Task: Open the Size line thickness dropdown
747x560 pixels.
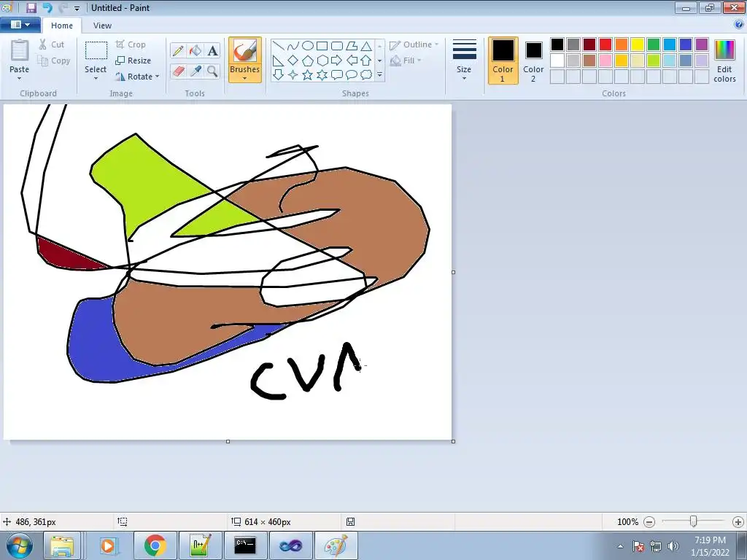Action: coord(464,61)
